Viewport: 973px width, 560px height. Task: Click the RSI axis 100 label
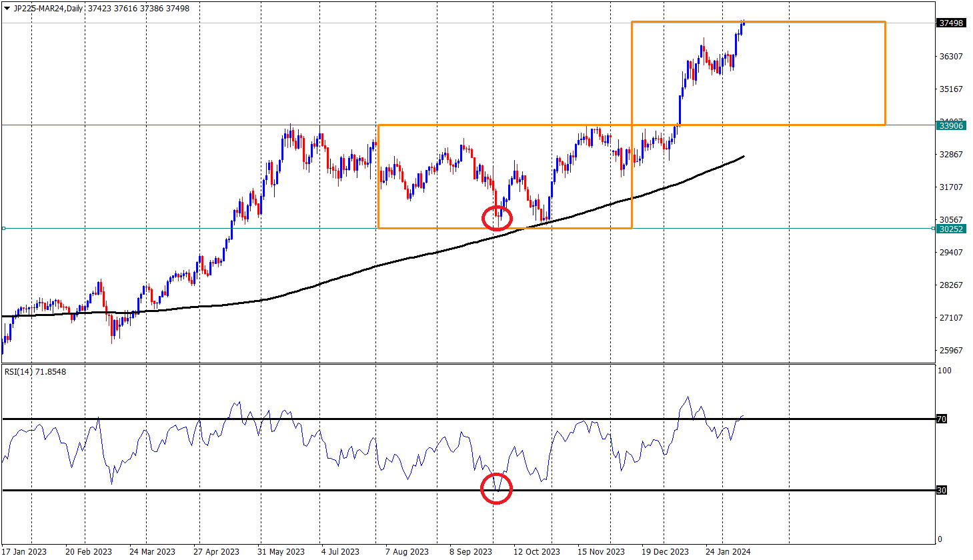(944, 371)
